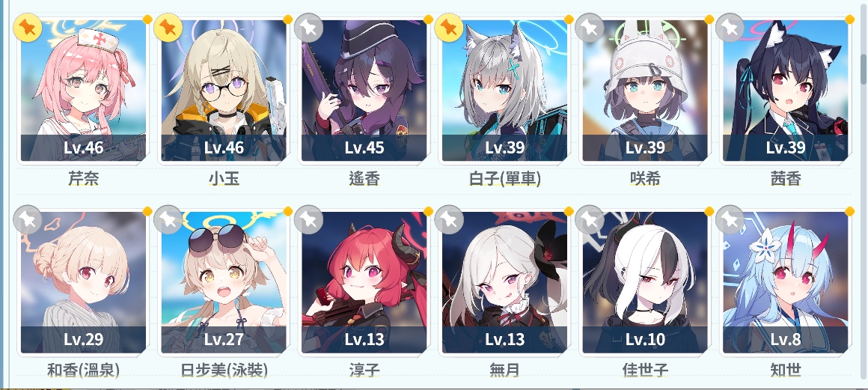
Task: Click the pin icon on 日步美(泳裝)
Action: coord(168,219)
